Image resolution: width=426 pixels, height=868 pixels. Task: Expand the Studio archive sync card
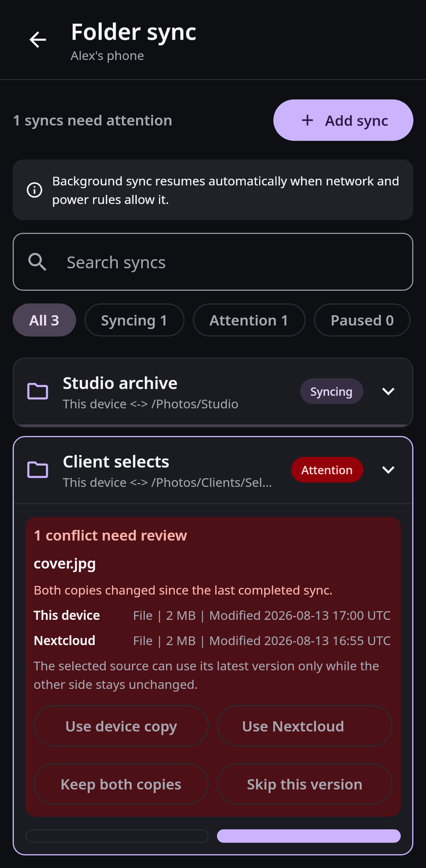(x=389, y=391)
